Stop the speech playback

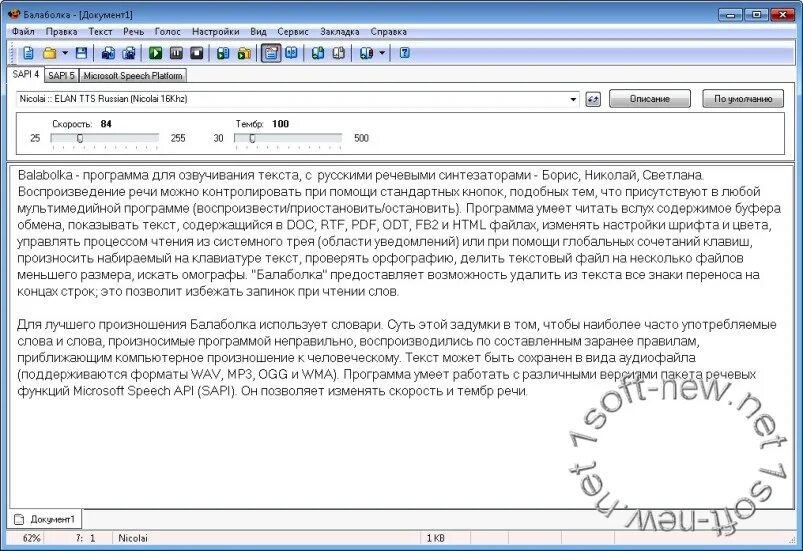197,53
